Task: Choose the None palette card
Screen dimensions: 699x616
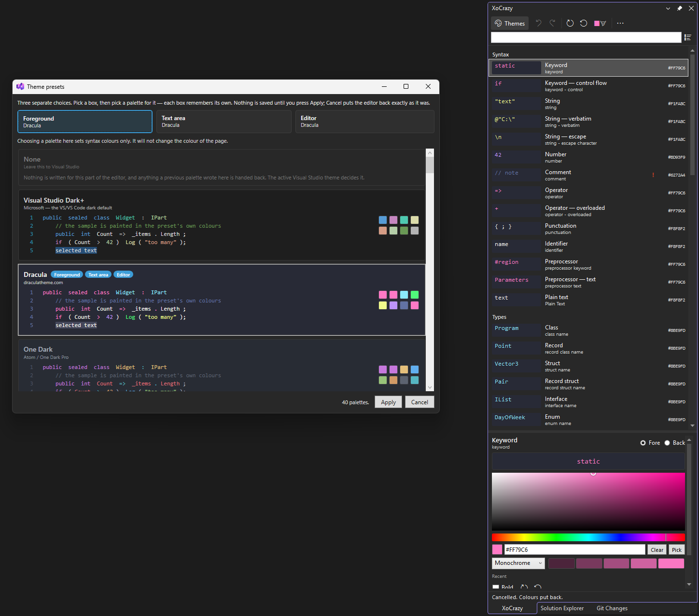Action: pos(222,167)
